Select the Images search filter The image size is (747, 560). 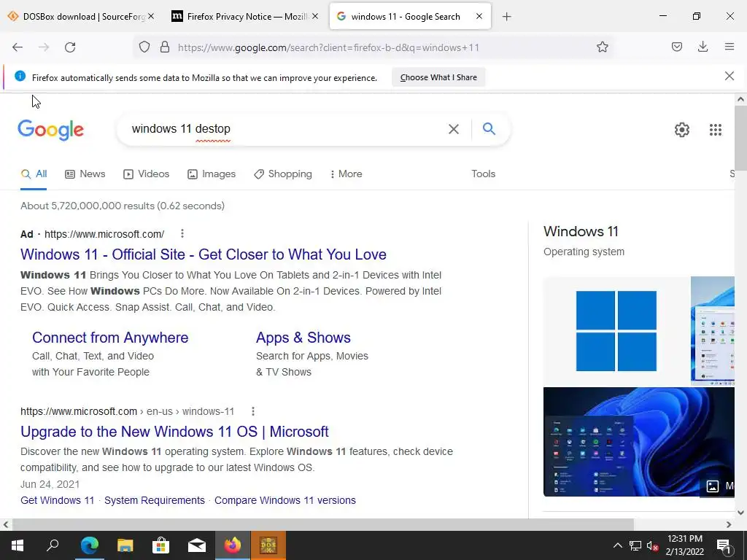[212, 174]
